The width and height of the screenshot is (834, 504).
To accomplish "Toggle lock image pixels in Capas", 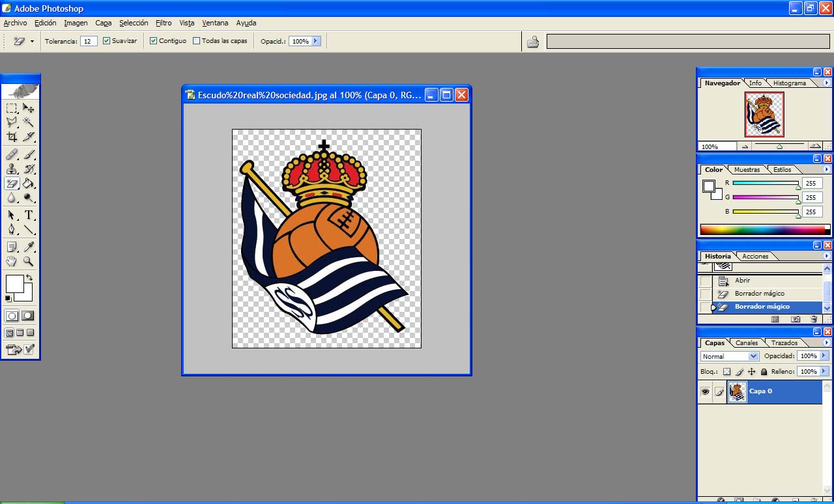I will (x=740, y=372).
